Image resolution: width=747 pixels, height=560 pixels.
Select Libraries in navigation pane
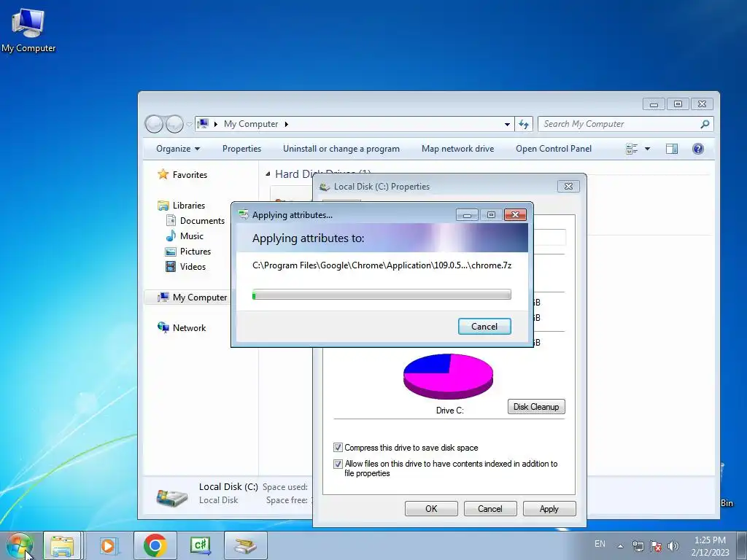point(182,205)
